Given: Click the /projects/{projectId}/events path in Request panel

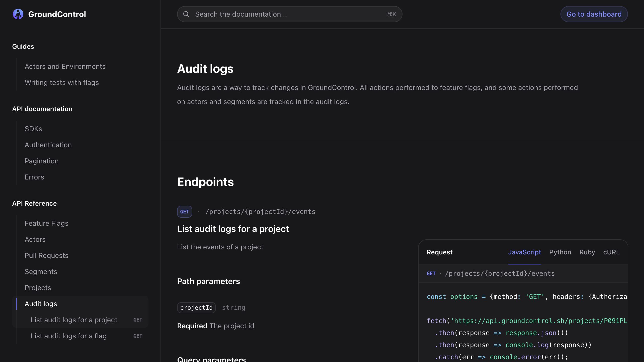Looking at the screenshot, I should point(500,274).
